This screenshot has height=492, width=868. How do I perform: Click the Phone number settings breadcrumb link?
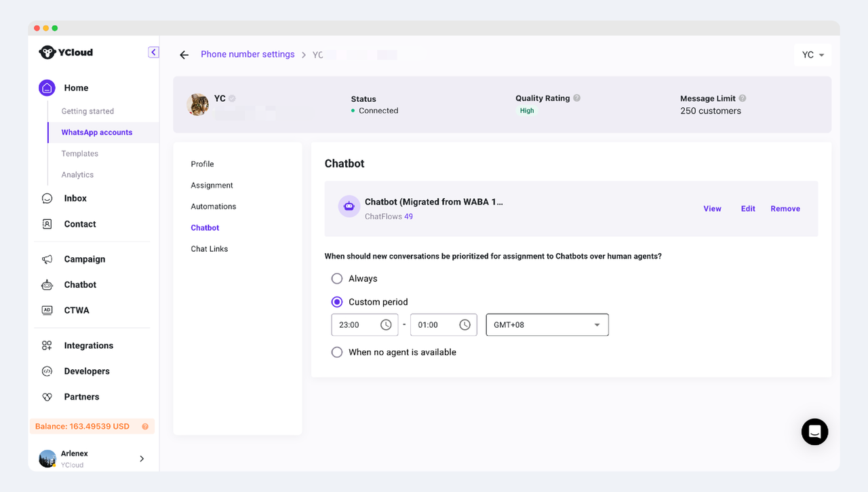click(x=248, y=54)
